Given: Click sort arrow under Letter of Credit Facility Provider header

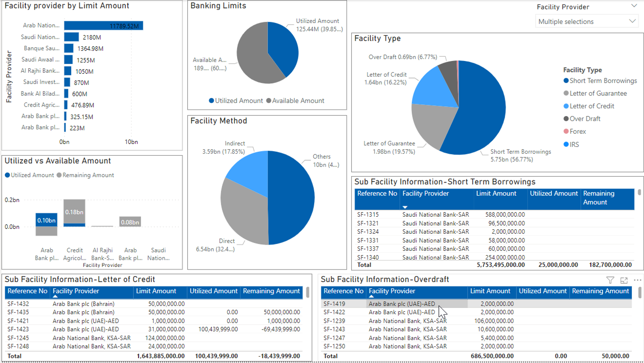Looking at the screenshot, I should [x=55, y=296].
